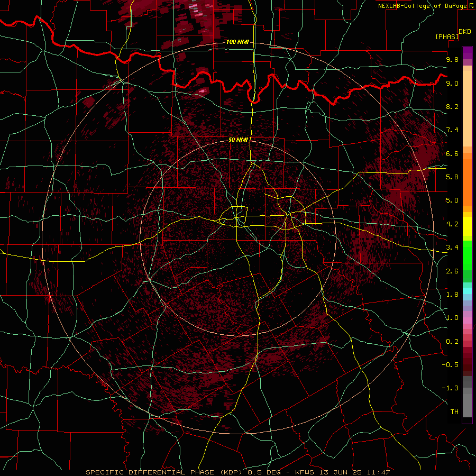
Task: Click the 6.6 value on the color scale
Action: point(452,153)
